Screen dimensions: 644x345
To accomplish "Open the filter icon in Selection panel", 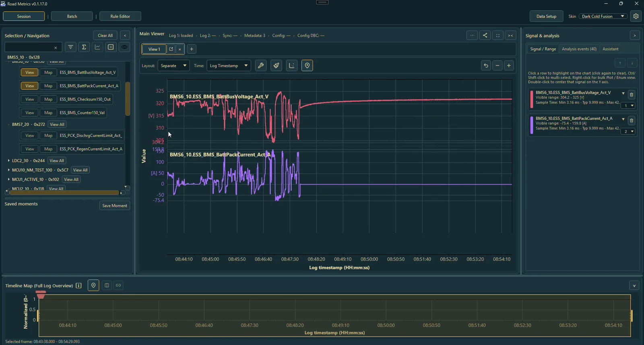I will tap(70, 47).
